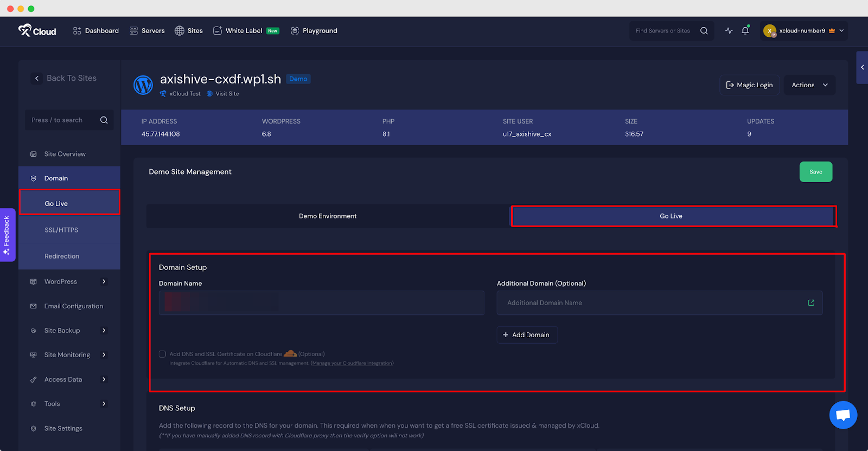
Task: Open the chat support bubble
Action: click(843, 415)
